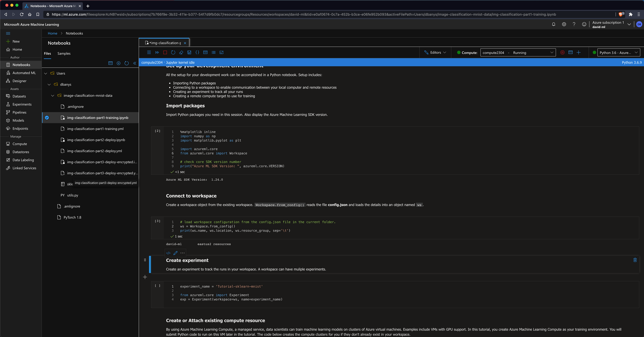Image resolution: width=644 pixels, height=337 pixels.
Task: Open Data Labeling in the sidebar
Action: [x=21, y=160]
